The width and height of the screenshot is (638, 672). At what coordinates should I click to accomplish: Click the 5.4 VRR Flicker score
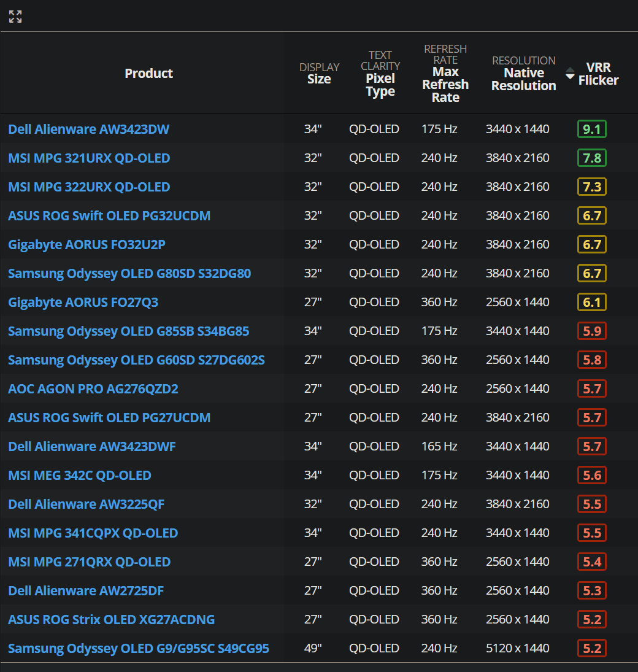[592, 562]
